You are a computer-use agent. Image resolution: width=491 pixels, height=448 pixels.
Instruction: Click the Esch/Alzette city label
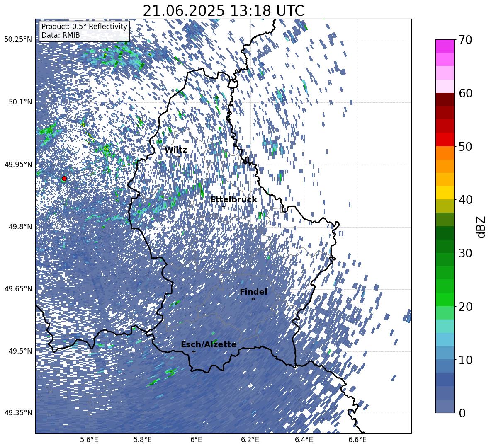click(209, 345)
